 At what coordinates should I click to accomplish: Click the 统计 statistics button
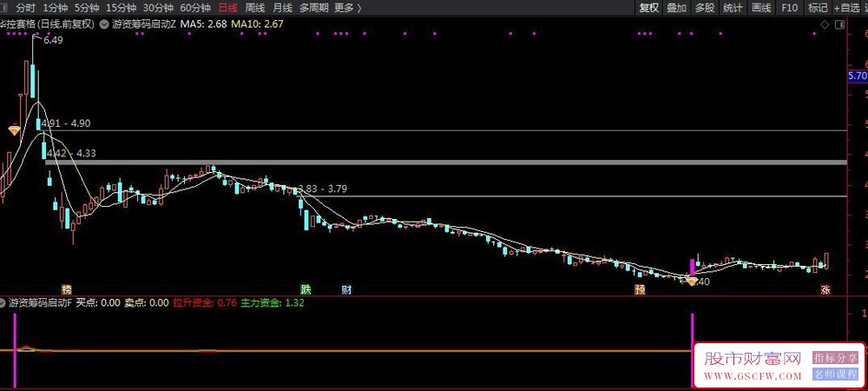(x=733, y=8)
